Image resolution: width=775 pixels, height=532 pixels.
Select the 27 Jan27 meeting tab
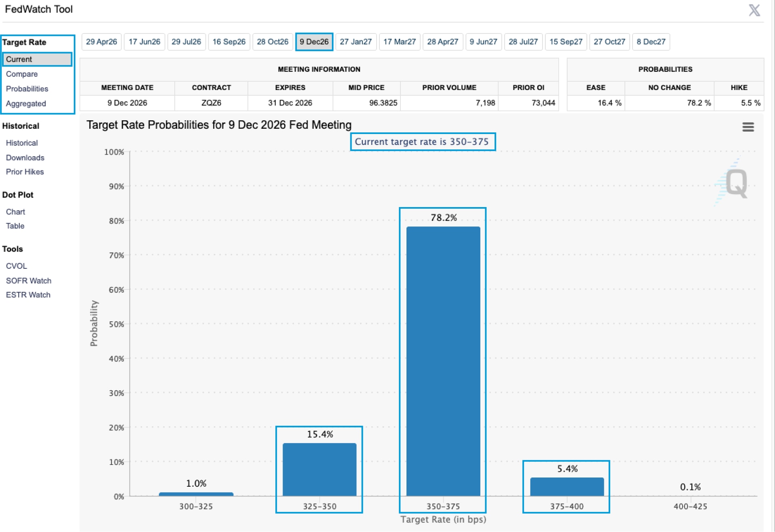(x=356, y=42)
